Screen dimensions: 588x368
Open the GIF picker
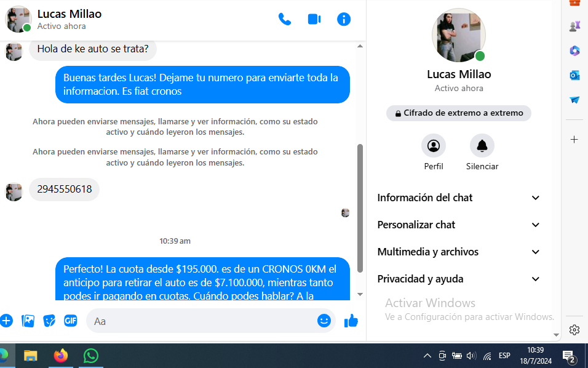71,321
